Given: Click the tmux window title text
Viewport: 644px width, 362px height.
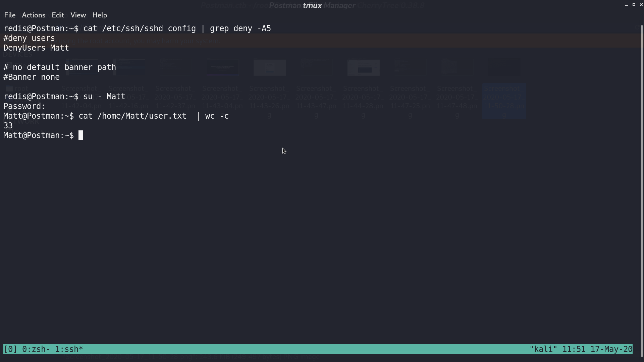Looking at the screenshot, I should point(312,5).
